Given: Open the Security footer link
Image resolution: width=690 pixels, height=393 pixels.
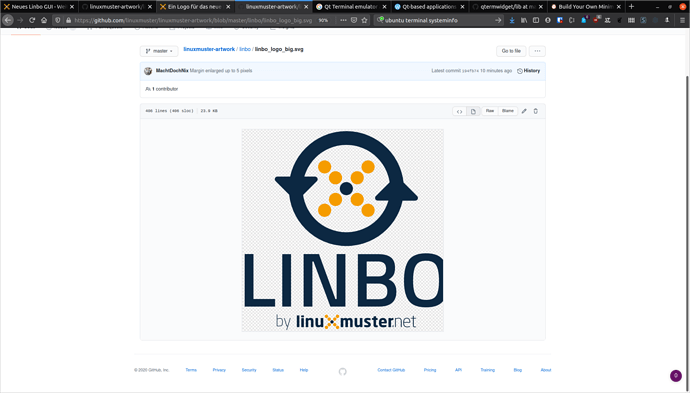Looking at the screenshot, I should pos(249,370).
